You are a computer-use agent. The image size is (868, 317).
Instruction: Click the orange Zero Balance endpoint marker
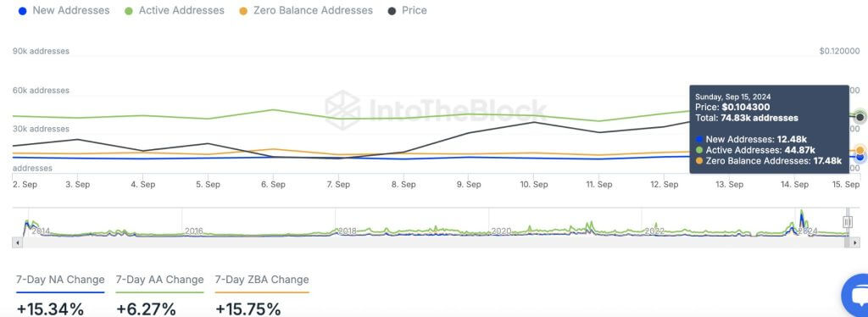point(860,150)
